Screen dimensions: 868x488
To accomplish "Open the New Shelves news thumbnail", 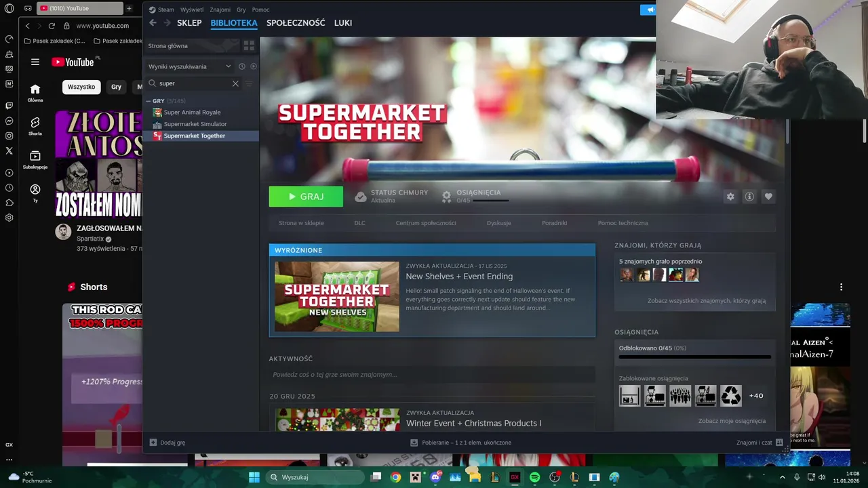I will coord(337,296).
